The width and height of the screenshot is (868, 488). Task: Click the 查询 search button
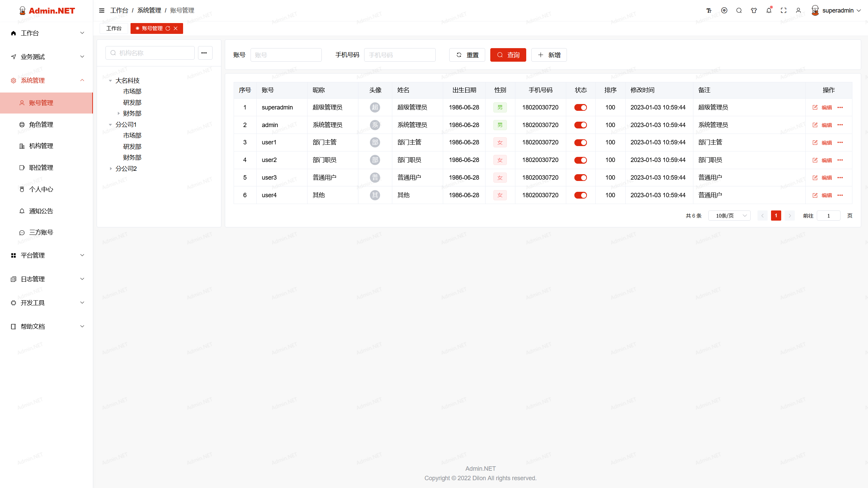pos(508,55)
